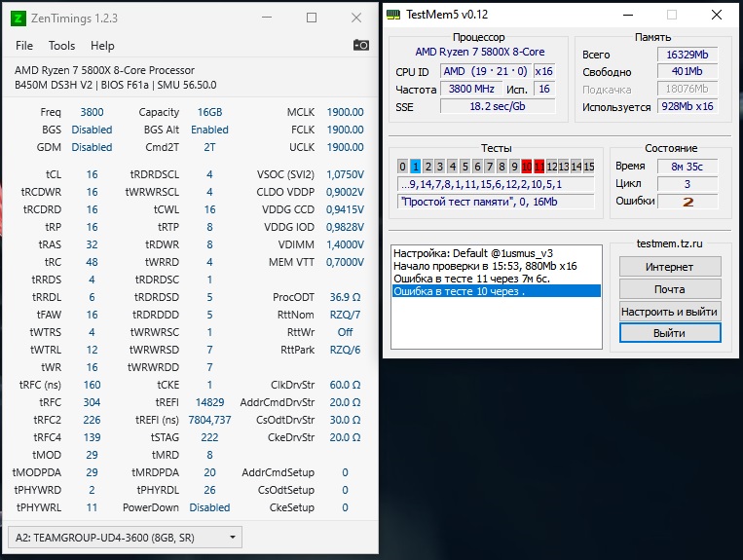This screenshot has width=743, height=560.
Task: Click the tCL value 16
Action: tap(92, 174)
